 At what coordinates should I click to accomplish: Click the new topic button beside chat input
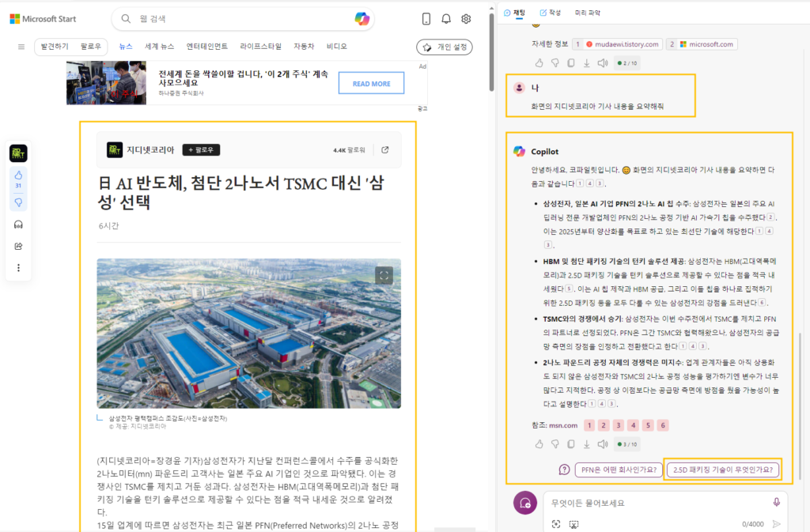525,503
